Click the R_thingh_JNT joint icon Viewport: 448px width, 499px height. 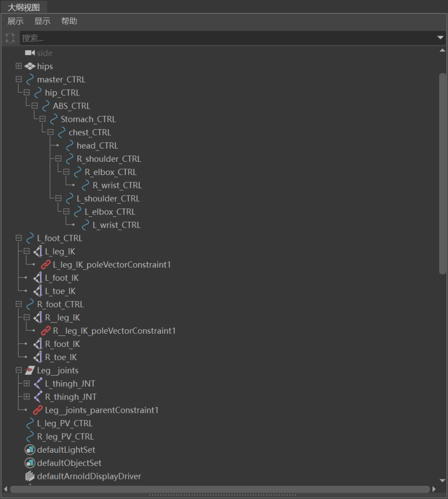[38, 397]
